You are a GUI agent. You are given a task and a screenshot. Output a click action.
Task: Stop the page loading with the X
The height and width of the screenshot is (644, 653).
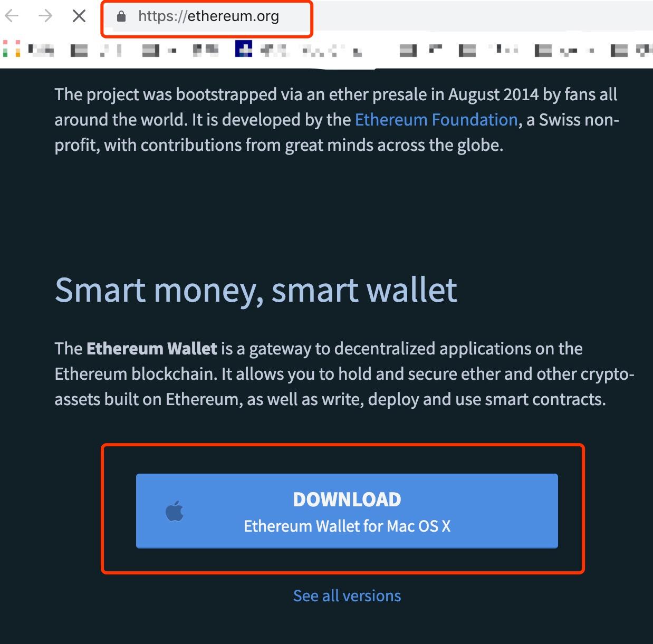[x=79, y=16]
